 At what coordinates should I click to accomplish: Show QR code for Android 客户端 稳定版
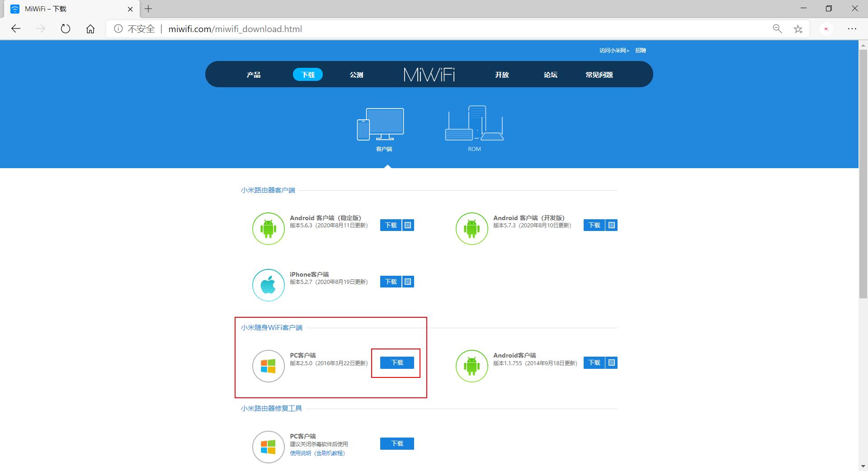point(408,225)
